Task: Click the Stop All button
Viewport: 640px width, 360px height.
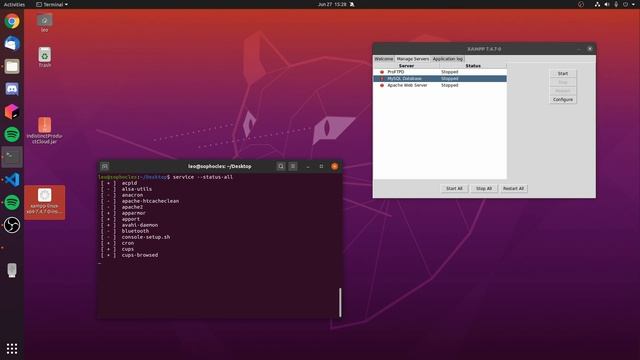Action: click(484, 189)
